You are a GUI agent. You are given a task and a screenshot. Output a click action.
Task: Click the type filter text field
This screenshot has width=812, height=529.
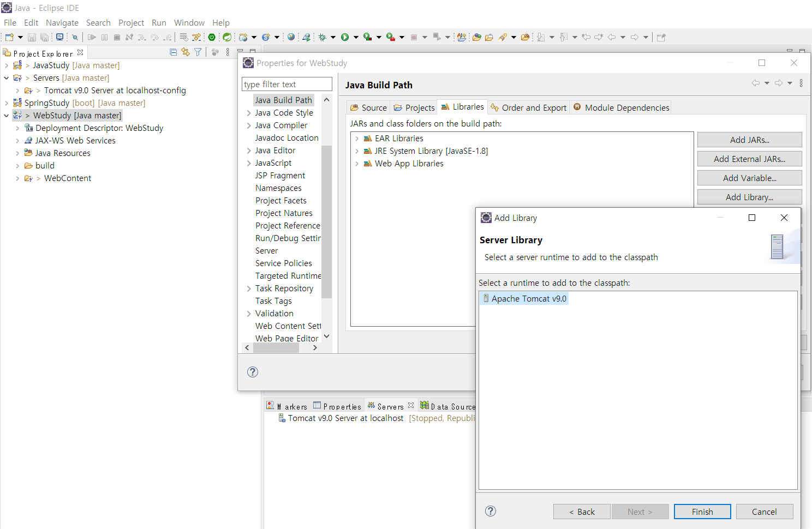point(287,84)
